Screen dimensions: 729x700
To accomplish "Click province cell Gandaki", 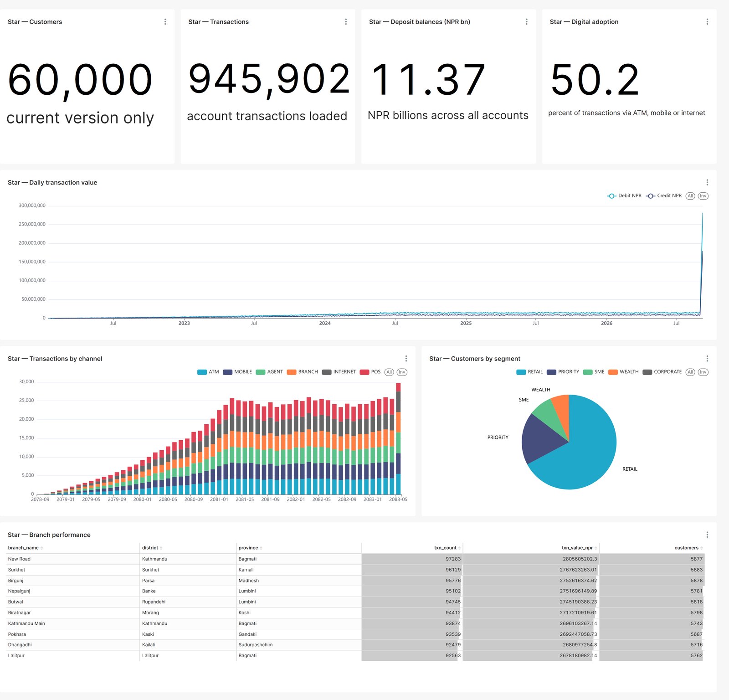I will click(x=299, y=634).
